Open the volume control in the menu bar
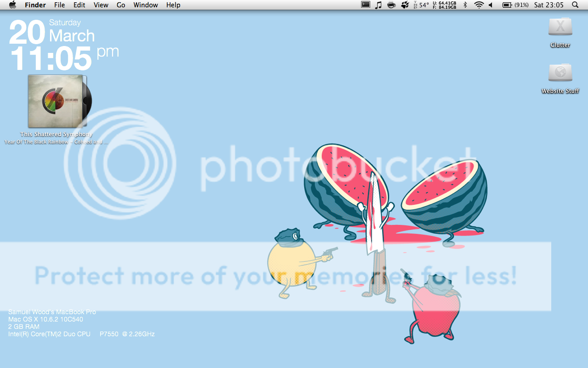The width and height of the screenshot is (588, 368). tap(491, 5)
